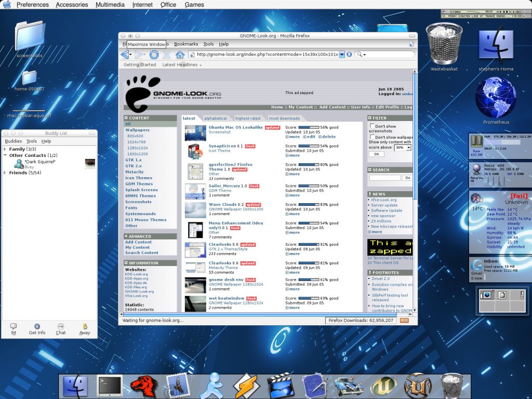
Task: Open the Finder face icon in the dock
Action: (x=75, y=385)
